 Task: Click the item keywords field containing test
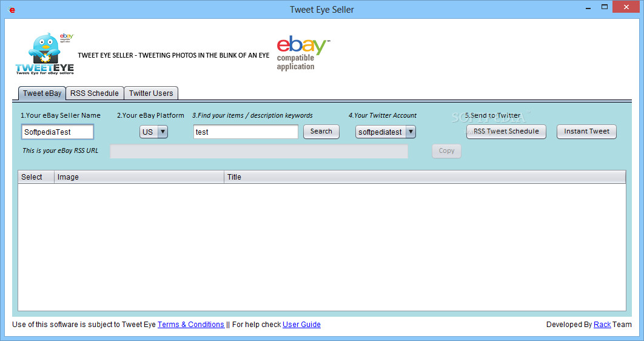point(246,132)
